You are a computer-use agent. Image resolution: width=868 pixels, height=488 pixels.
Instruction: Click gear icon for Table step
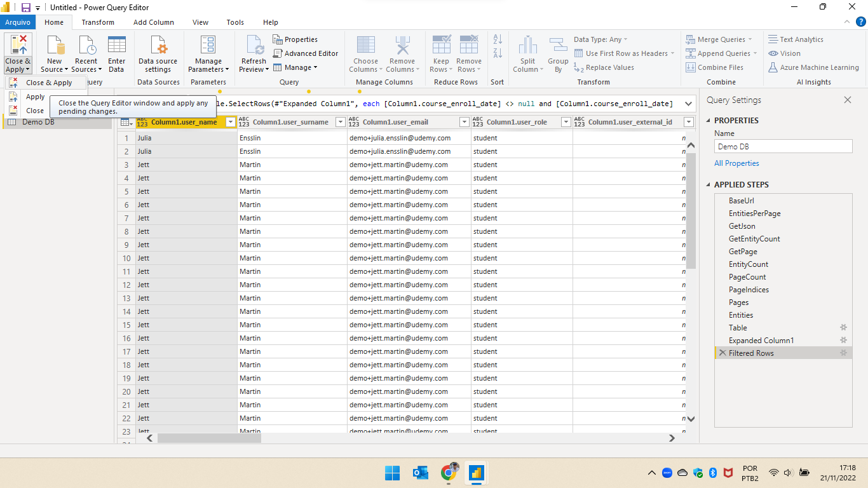(x=843, y=328)
